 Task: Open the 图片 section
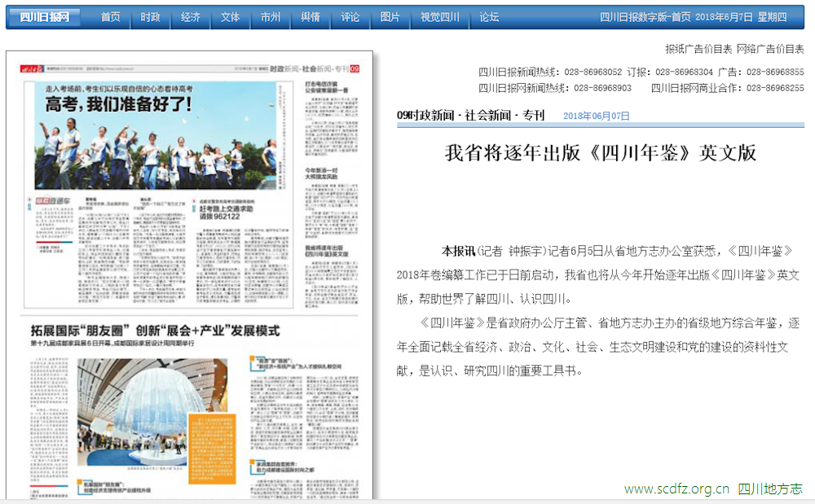coord(390,17)
